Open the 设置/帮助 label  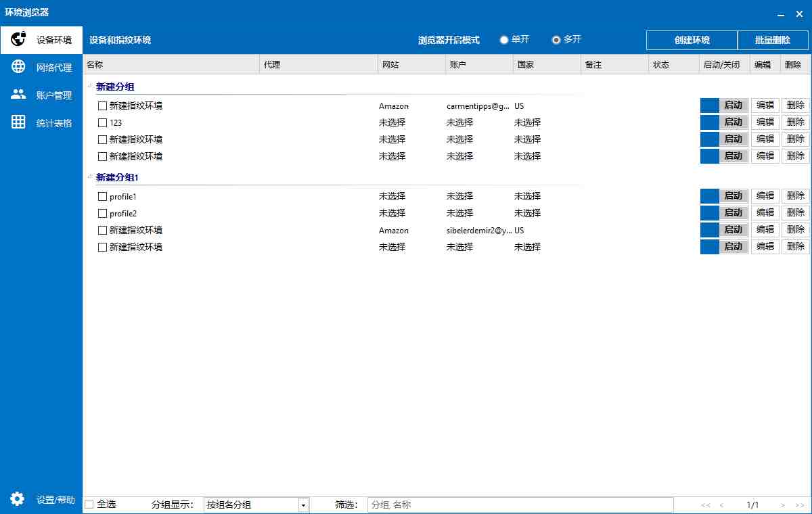click(55, 500)
